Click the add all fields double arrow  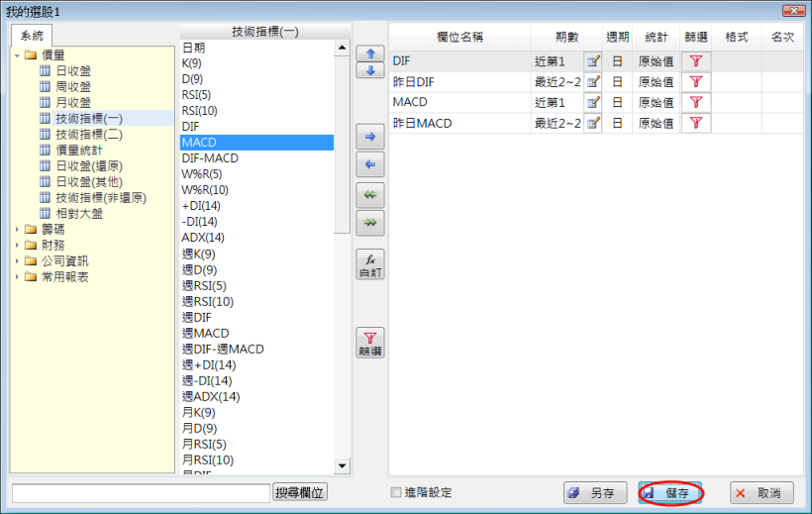369,224
